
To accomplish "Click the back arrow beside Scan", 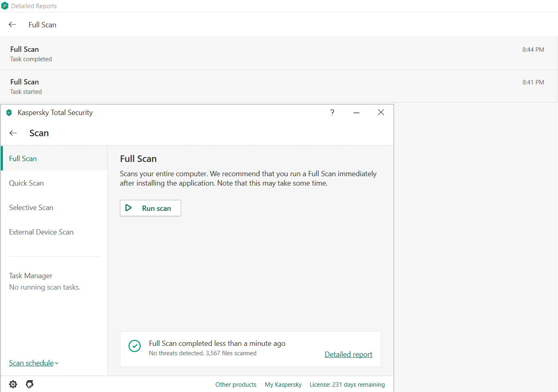I will tap(13, 133).
